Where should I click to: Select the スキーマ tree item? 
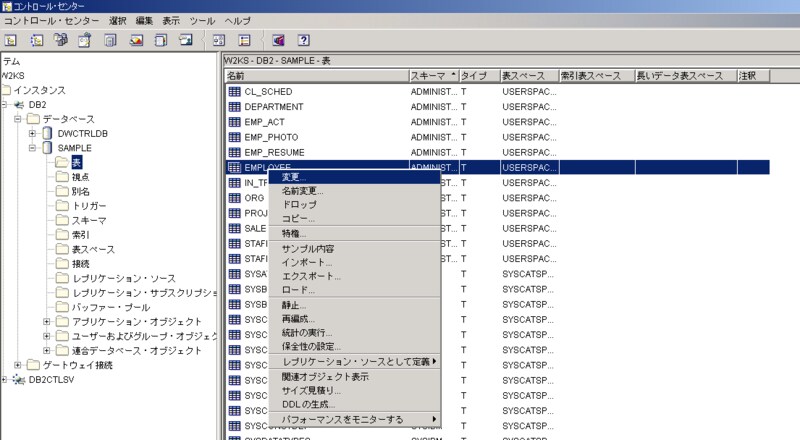(x=89, y=220)
